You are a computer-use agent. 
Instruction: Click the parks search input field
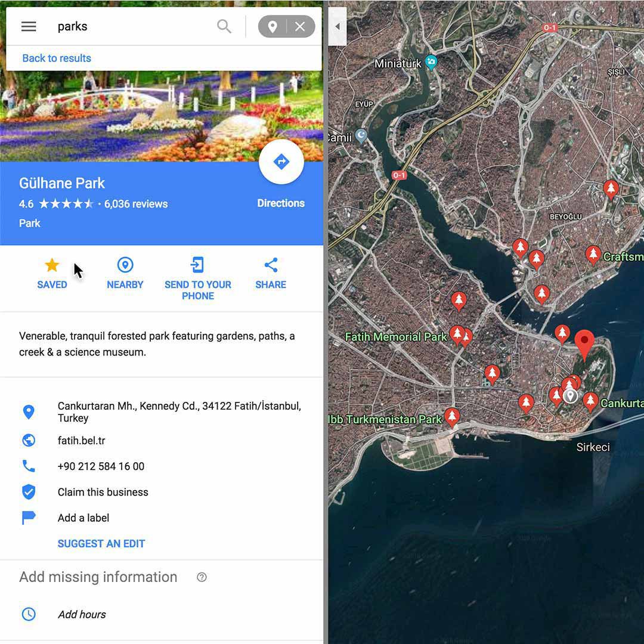pyautogui.click(x=131, y=27)
